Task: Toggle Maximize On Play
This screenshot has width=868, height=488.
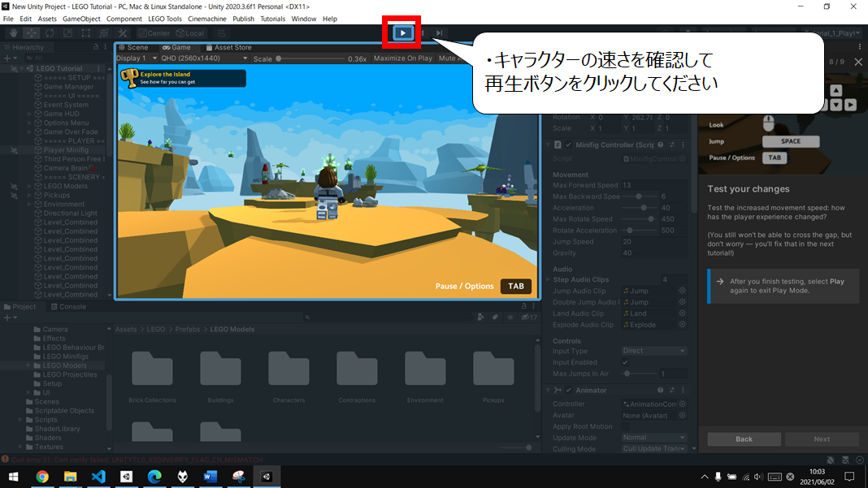Action: pyautogui.click(x=403, y=58)
